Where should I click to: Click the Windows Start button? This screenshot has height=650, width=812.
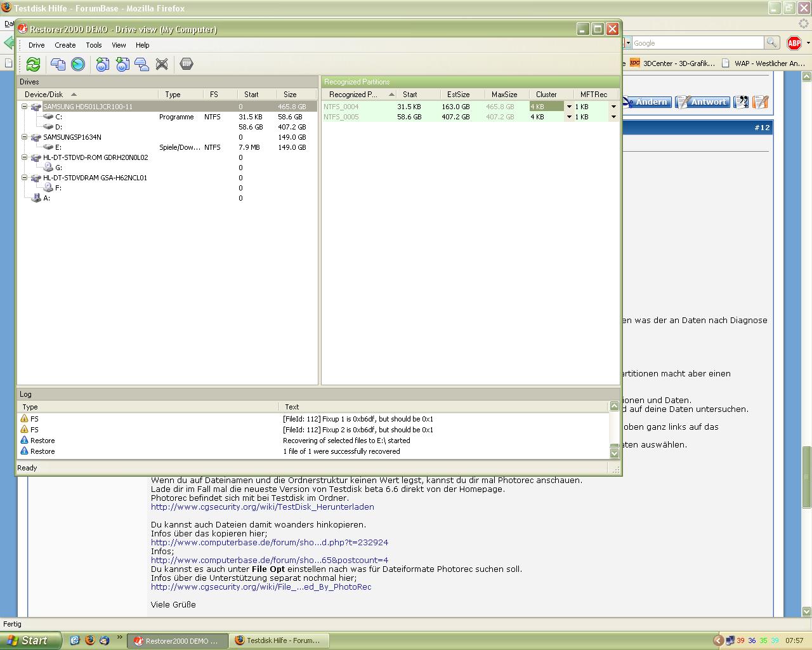(31, 640)
